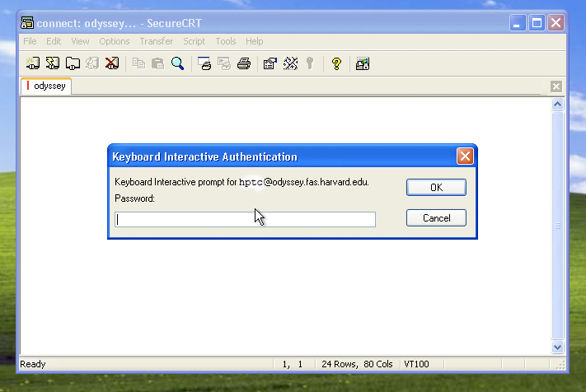Click Cancel in the authentication dialog
The height and width of the screenshot is (392, 586).
click(x=436, y=218)
